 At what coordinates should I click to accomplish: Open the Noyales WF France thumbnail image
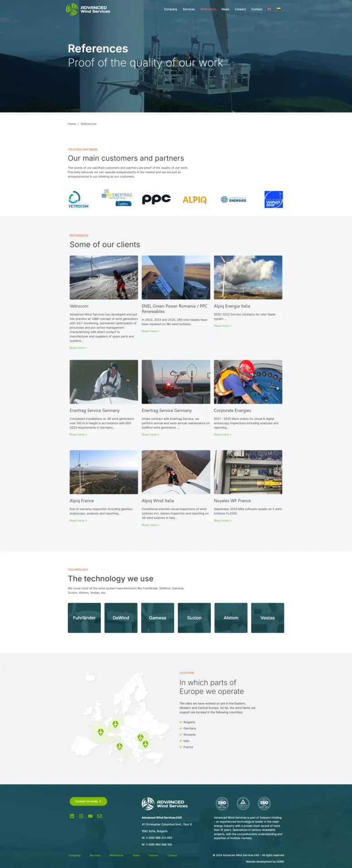248,472
